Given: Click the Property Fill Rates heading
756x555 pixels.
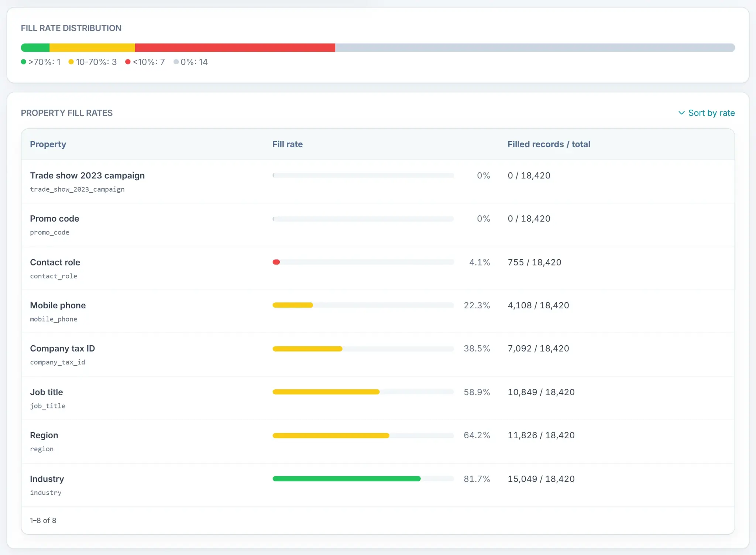Looking at the screenshot, I should point(67,113).
